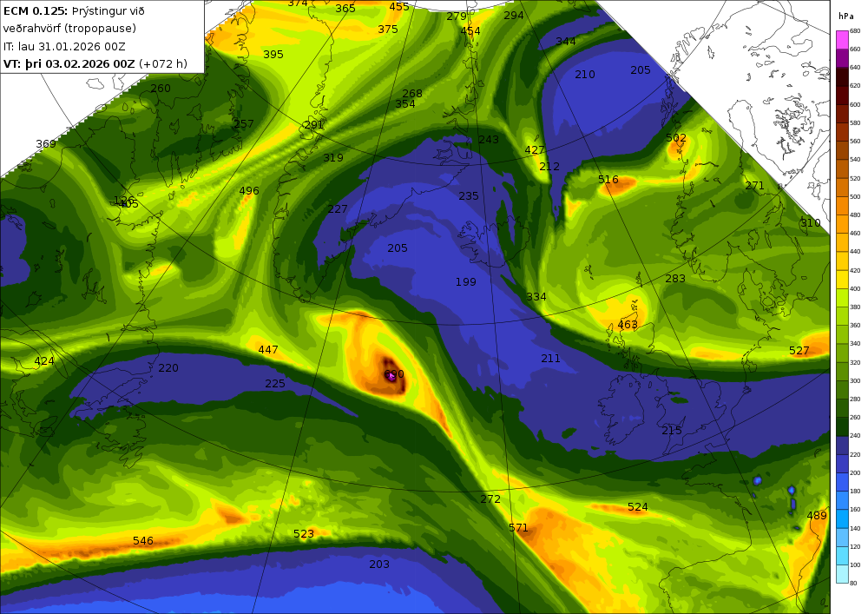Click the '257' value on the map
This screenshot has width=868, height=614.
coord(244,124)
